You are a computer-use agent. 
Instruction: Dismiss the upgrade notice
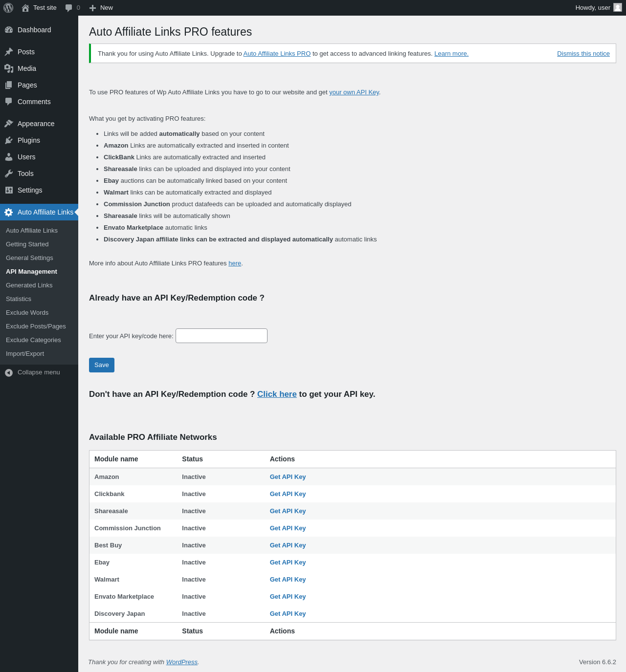point(583,54)
